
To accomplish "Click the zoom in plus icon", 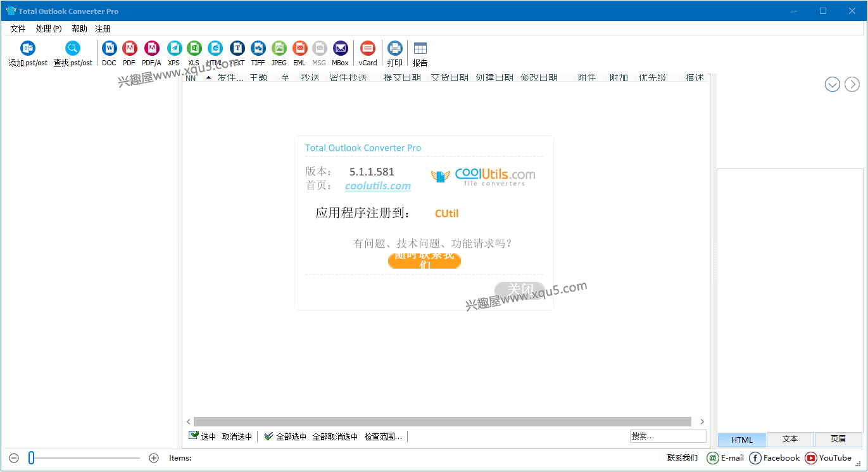I will (x=154, y=458).
